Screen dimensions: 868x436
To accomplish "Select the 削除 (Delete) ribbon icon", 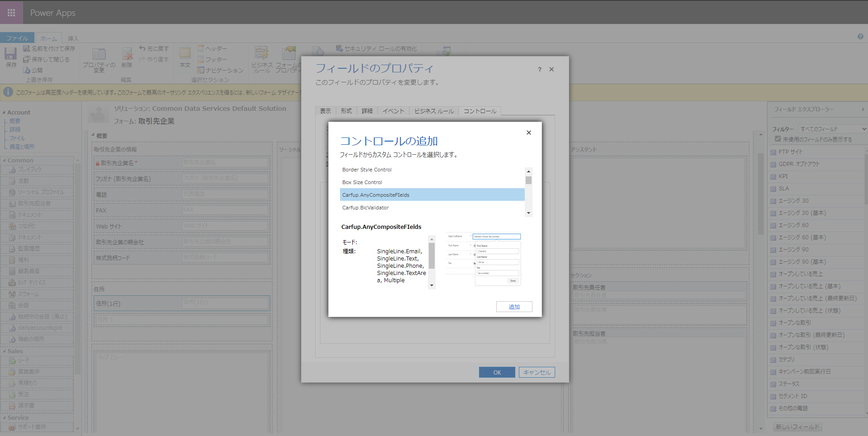I will coord(127,57).
